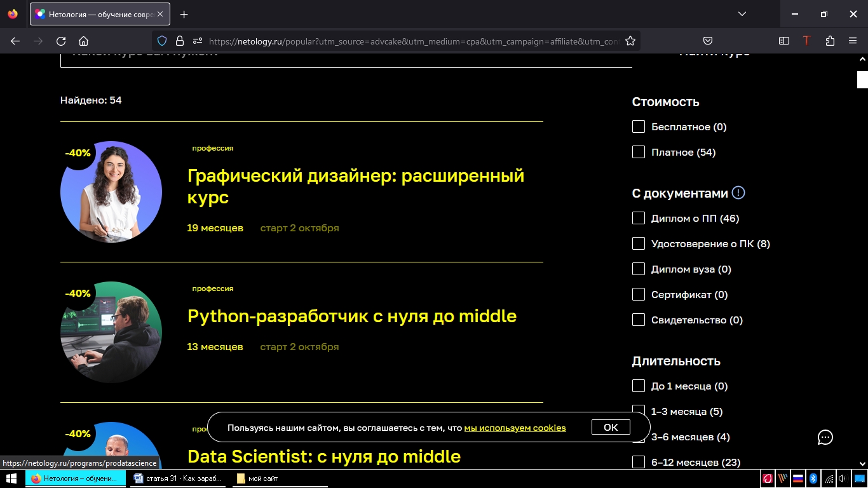The image size is (868, 488).
Task: Open the мой сайт folder taskbar window
Action: click(x=280, y=478)
